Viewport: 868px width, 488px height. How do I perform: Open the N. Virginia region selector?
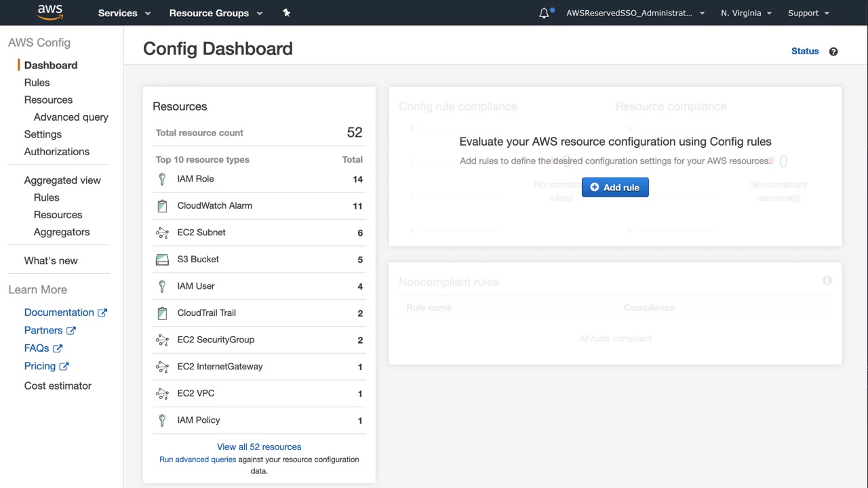click(x=746, y=13)
